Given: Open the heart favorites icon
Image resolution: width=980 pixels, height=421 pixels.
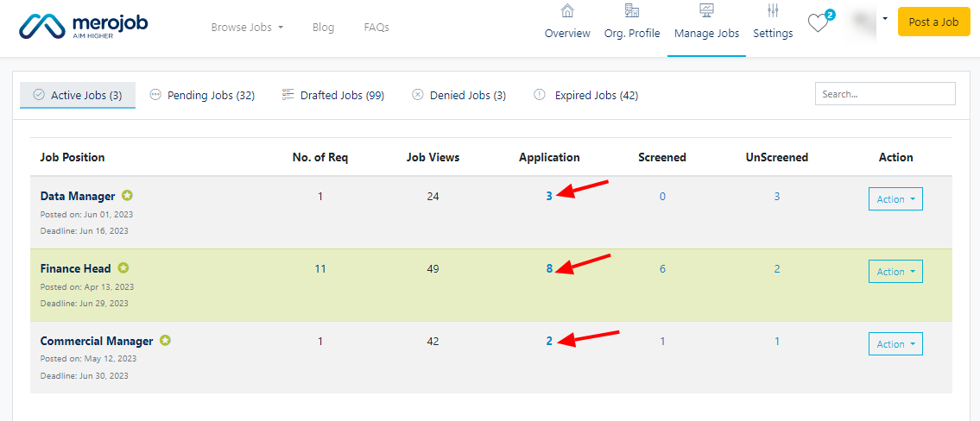Looking at the screenshot, I should [818, 23].
